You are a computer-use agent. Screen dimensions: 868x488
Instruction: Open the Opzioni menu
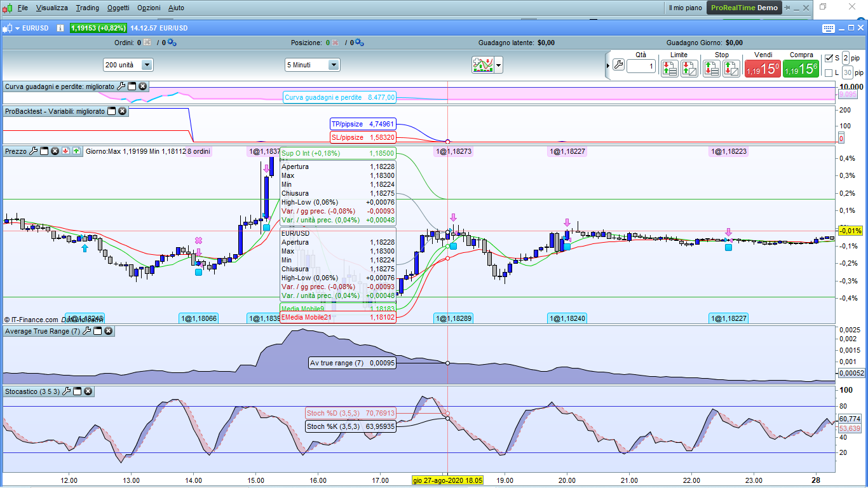coord(149,8)
